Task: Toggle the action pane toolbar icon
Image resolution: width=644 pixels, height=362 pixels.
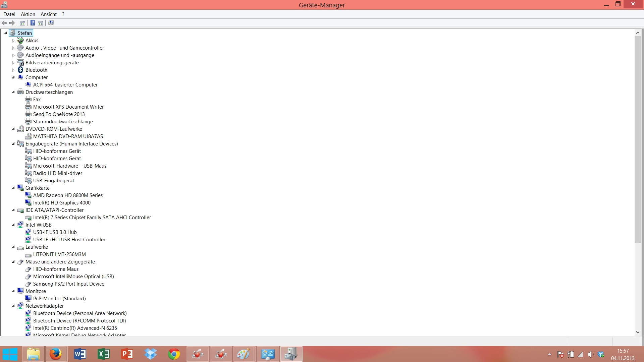Action: tap(41, 23)
